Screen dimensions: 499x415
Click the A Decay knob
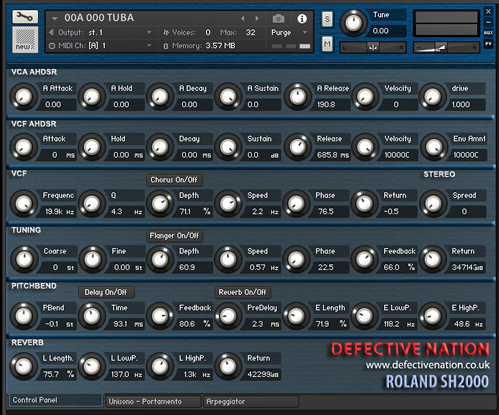coord(160,97)
